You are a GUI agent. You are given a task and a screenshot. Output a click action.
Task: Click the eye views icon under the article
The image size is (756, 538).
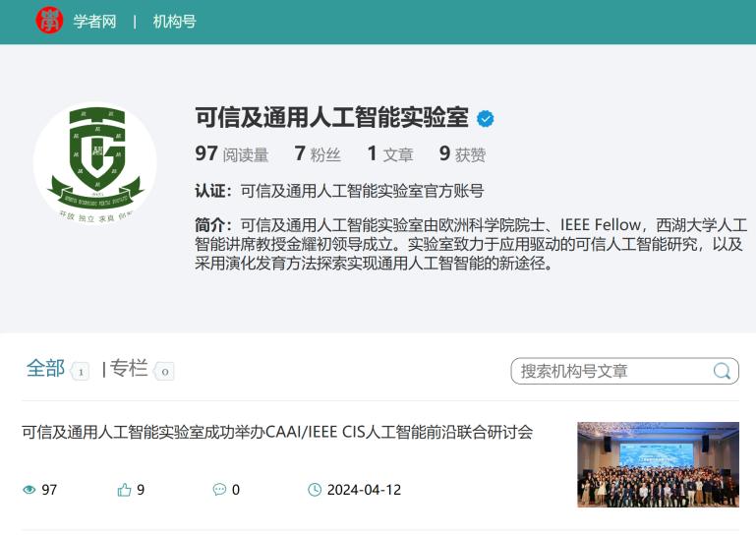[x=29, y=490]
